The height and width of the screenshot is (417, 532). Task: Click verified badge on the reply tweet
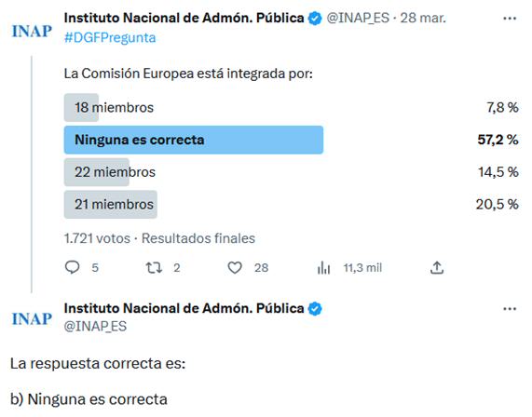315,308
